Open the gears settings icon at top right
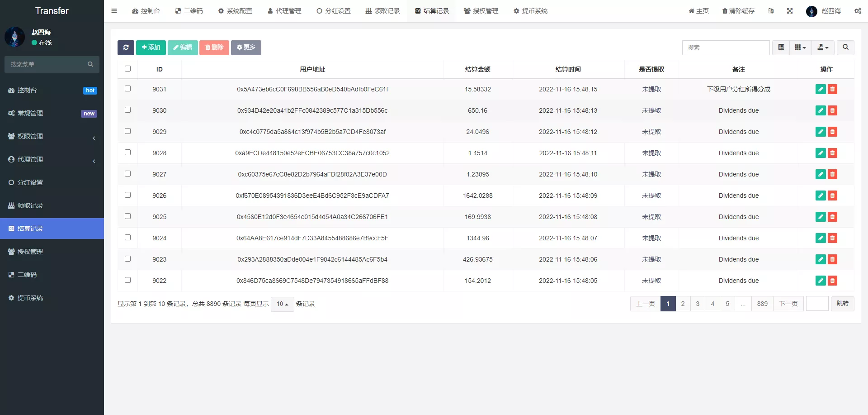Viewport: 868px width, 415px height. 858,10
